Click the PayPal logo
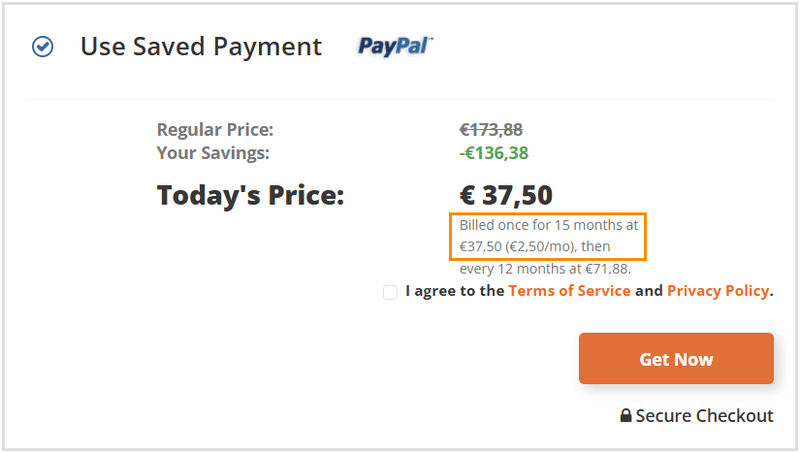The width and height of the screenshot is (800, 453). [x=395, y=46]
